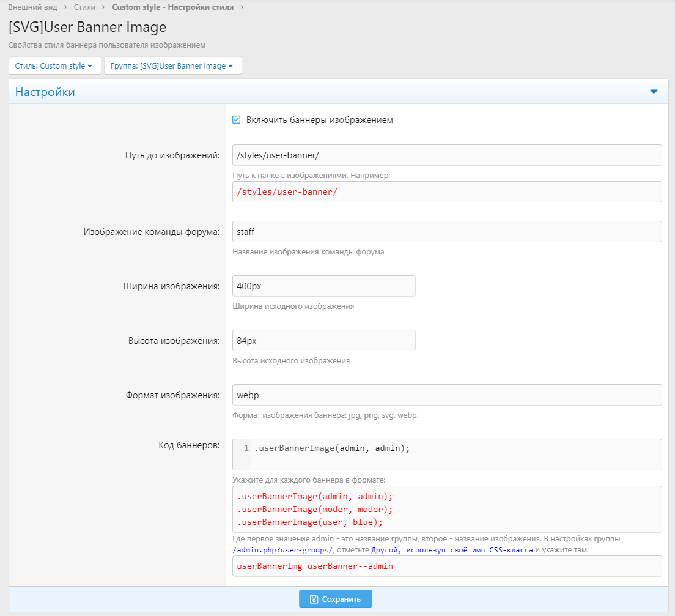
Task: Click the 'Формат изображения' field containing webp
Action: pos(447,395)
